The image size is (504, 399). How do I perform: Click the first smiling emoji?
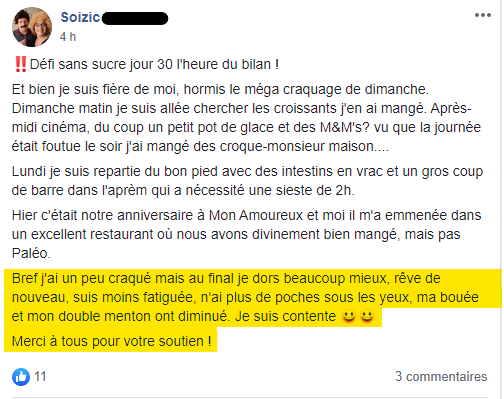pos(349,316)
